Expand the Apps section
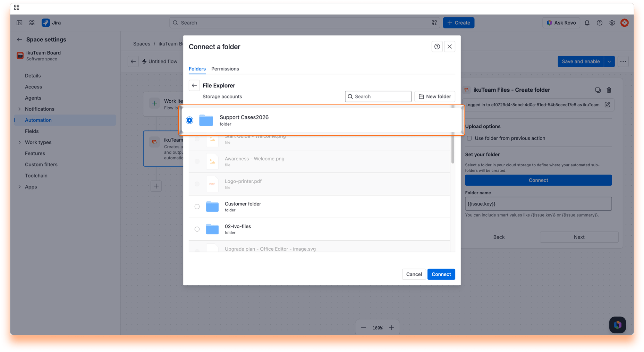This screenshot has height=352, width=644. coord(19,187)
